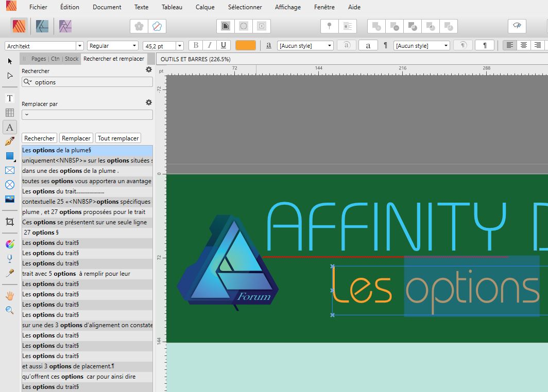Image resolution: width=548 pixels, height=392 pixels.
Task: Click the float with text icon
Action: pos(347,26)
